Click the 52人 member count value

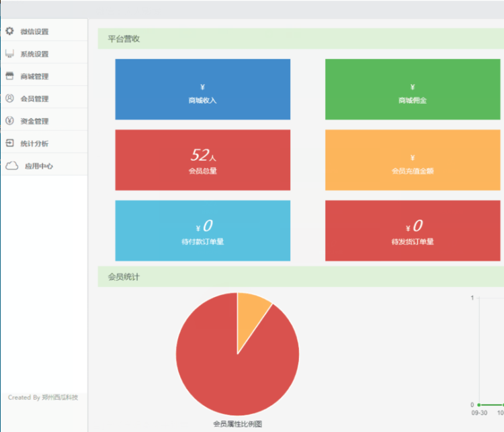tap(204, 155)
